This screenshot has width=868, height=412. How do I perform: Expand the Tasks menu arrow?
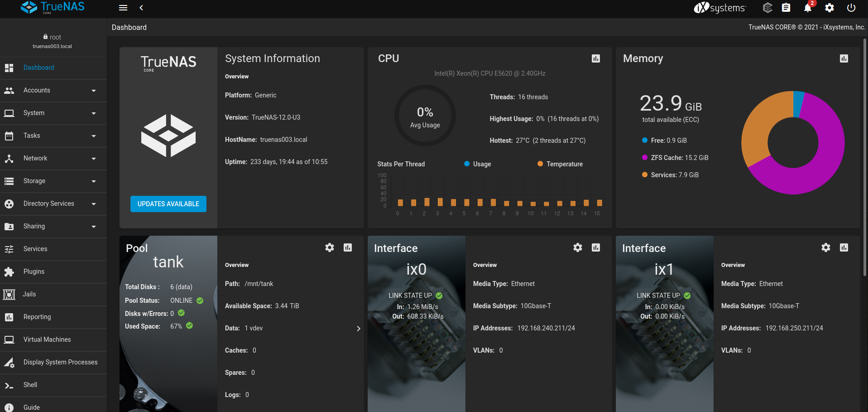click(94, 136)
